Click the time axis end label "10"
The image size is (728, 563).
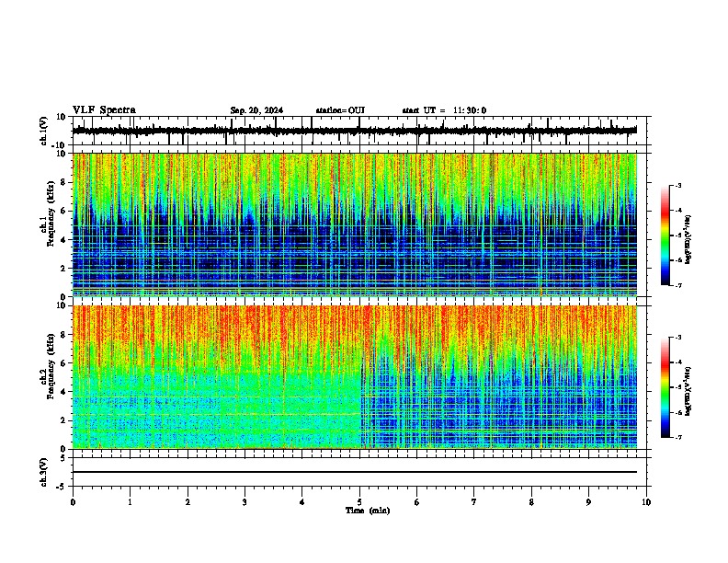coord(646,502)
